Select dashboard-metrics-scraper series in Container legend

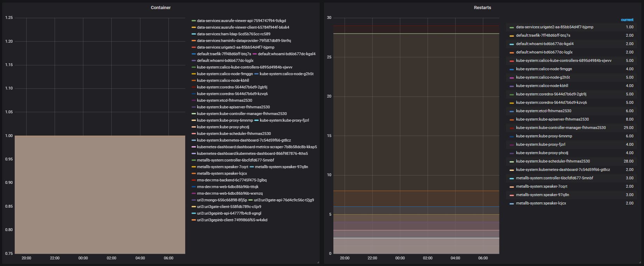tap(257, 147)
